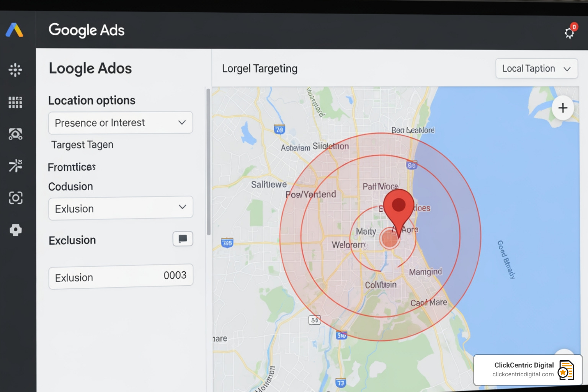This screenshot has height=392, width=588.
Task: Open the Local Taption dropdown
Action: (x=537, y=69)
